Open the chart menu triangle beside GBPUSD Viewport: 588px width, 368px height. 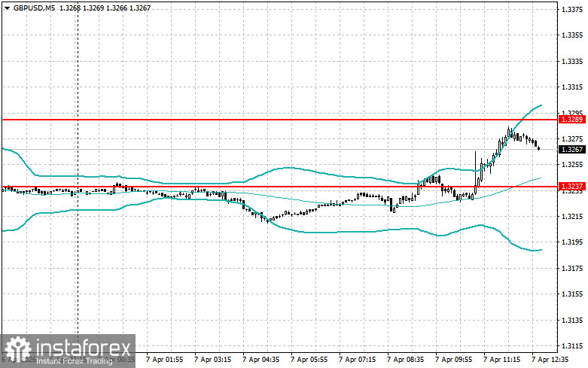[x=7, y=8]
